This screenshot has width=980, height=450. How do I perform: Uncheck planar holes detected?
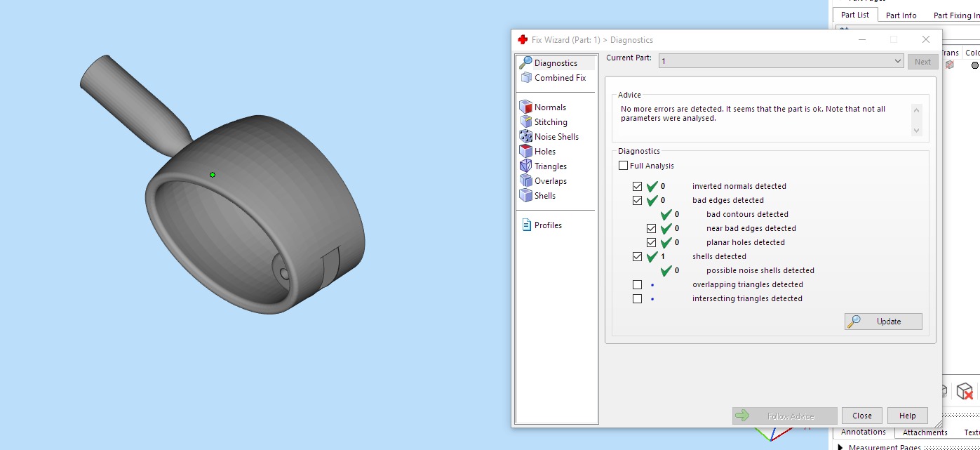tap(651, 243)
